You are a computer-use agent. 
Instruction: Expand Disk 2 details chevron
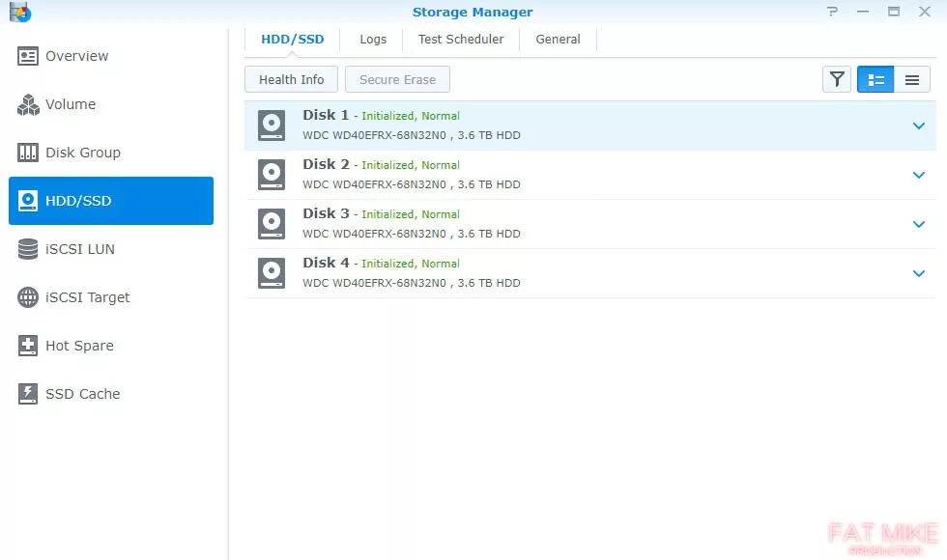919,175
